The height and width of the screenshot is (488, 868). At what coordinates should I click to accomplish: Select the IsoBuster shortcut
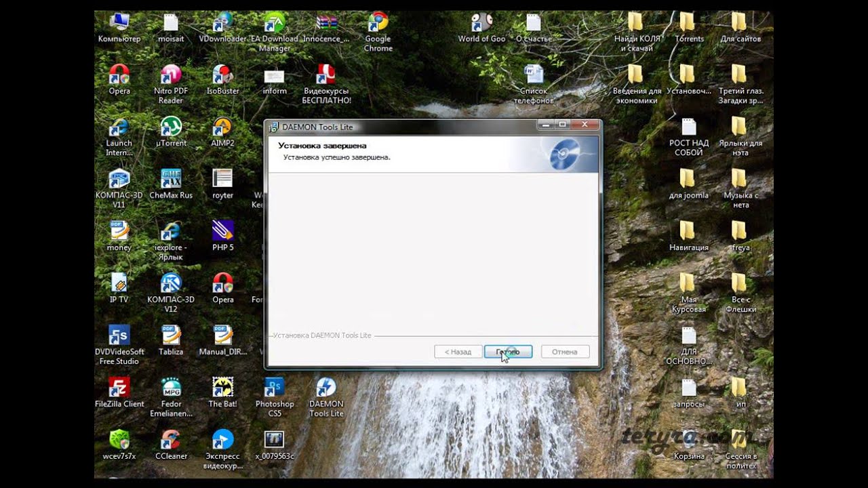(x=222, y=79)
